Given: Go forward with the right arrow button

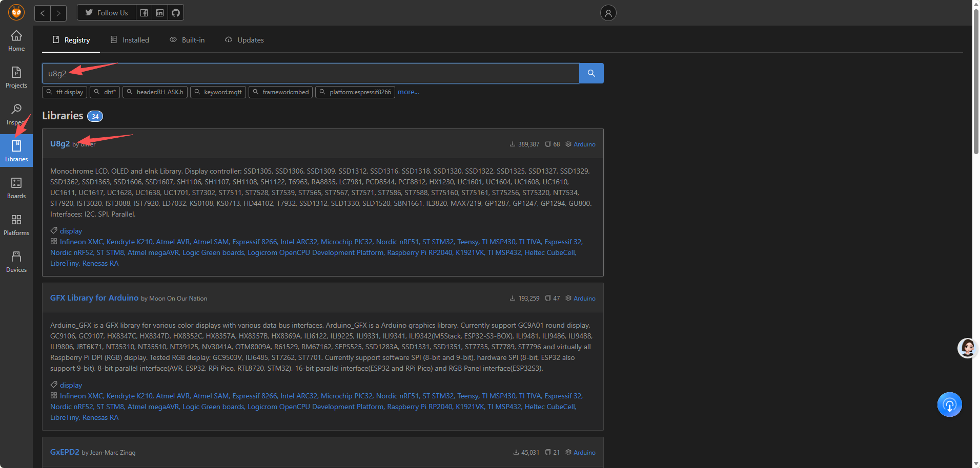Looking at the screenshot, I should pos(58,13).
